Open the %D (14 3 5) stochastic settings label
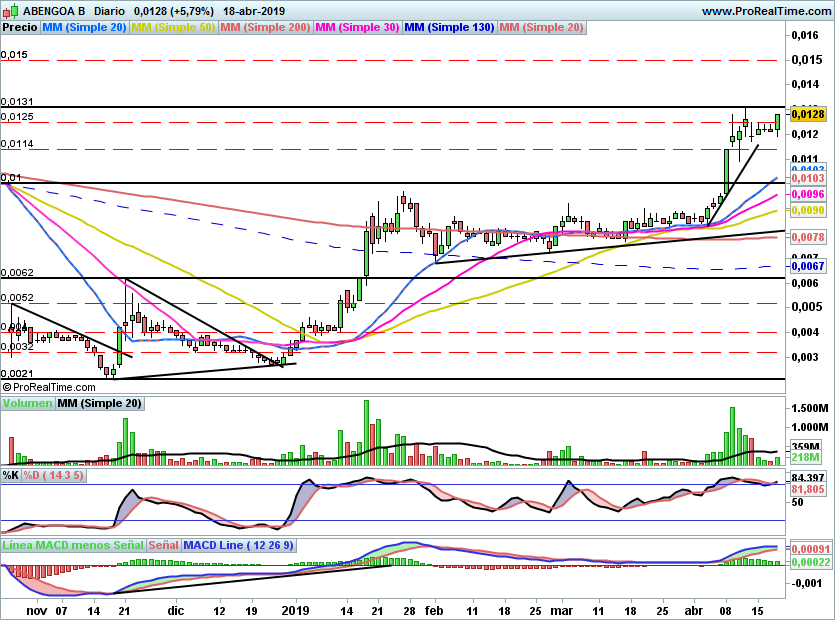835x620 pixels. 54,475
